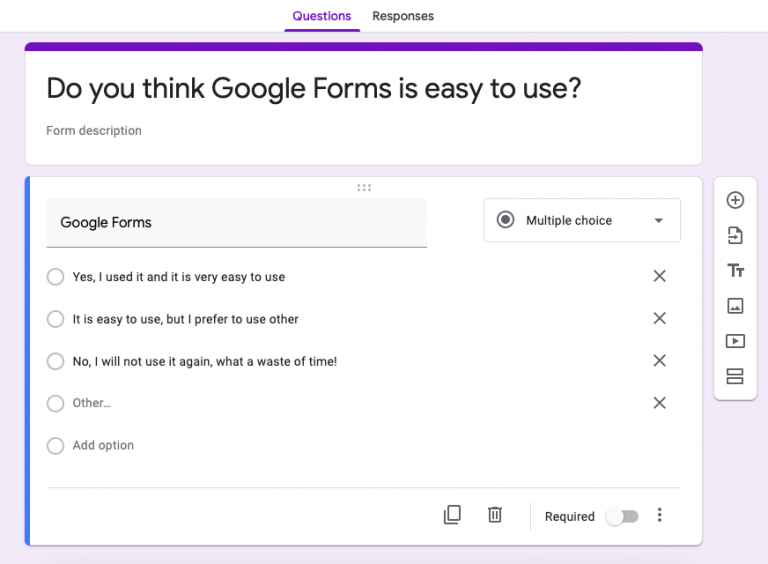Select the 'Yes, I used it' radio option
This screenshot has width=768, height=564.
coord(55,277)
